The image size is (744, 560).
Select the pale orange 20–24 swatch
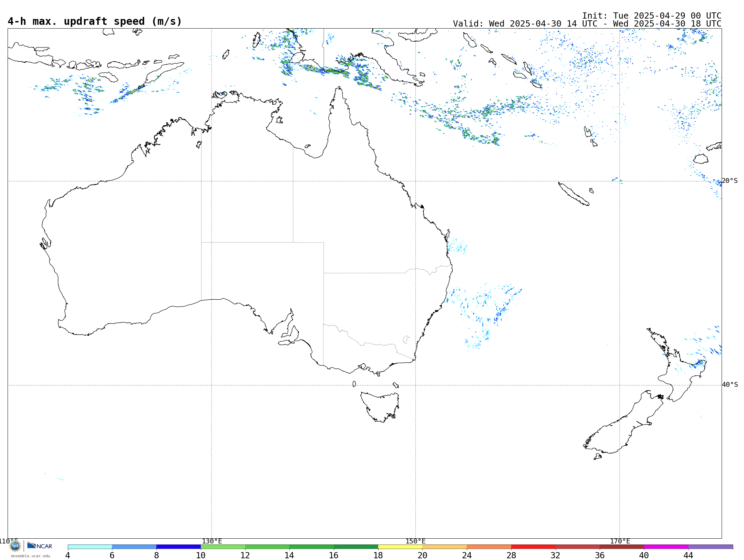(445, 547)
